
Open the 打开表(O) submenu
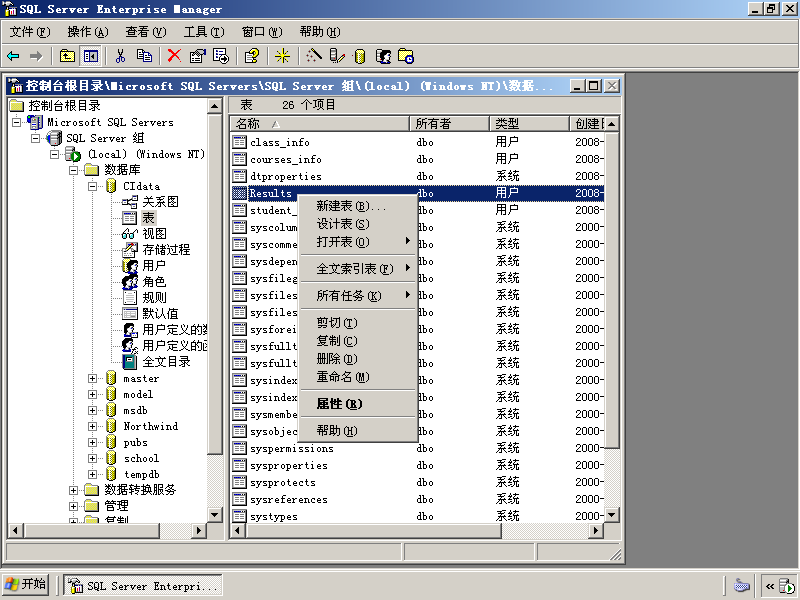click(358, 242)
